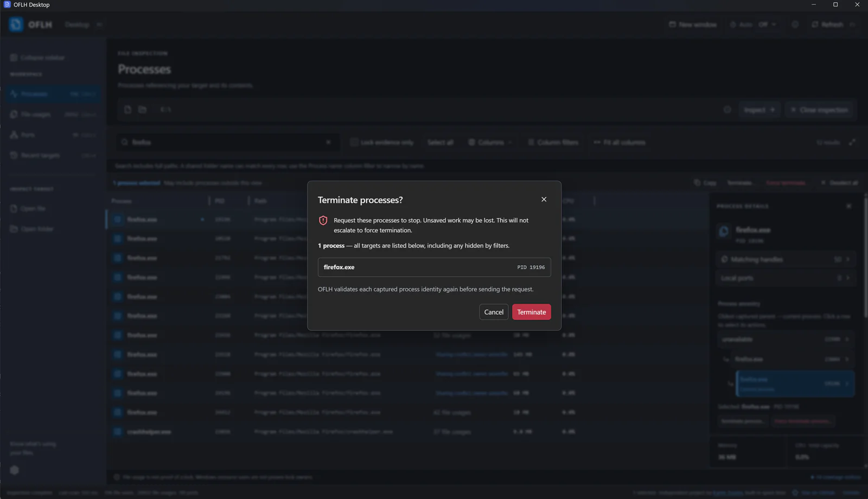
Task: Expand Matching handles in Process details
Action: coord(786,259)
